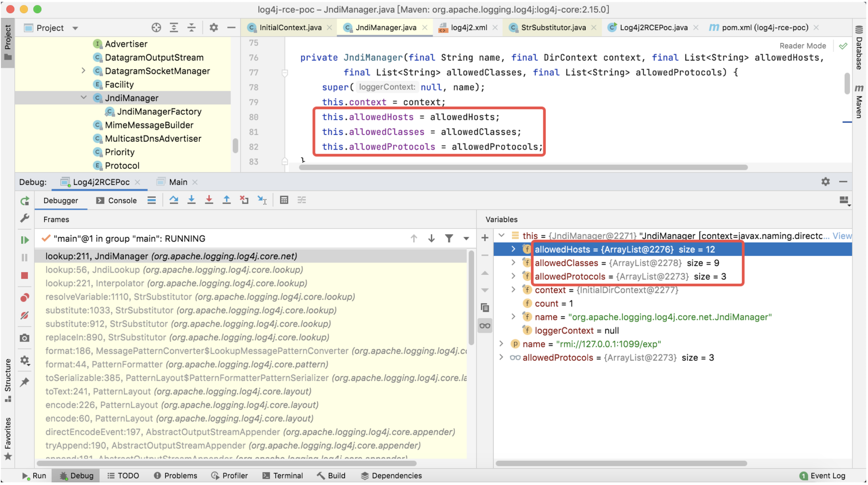Select the JndiManagerFactory class in tree
The width and height of the screenshot is (868, 485).
point(159,112)
